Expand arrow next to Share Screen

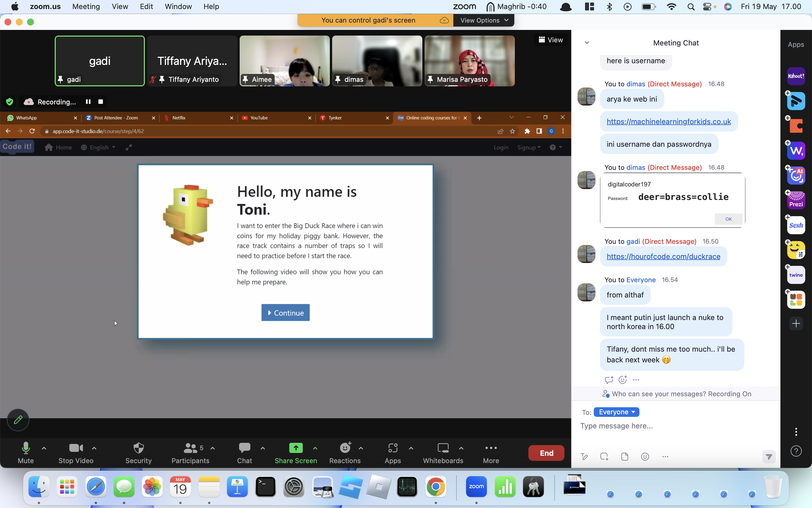coord(315,448)
